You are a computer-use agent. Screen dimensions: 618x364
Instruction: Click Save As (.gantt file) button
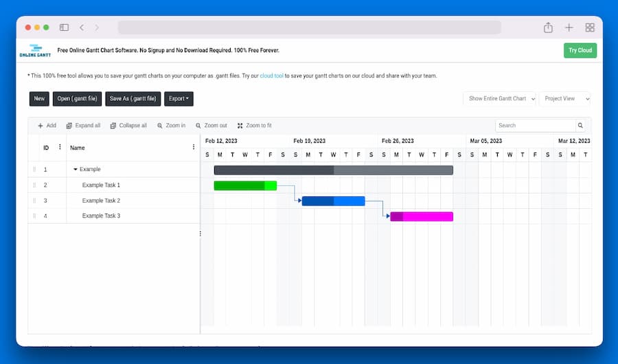tap(133, 99)
